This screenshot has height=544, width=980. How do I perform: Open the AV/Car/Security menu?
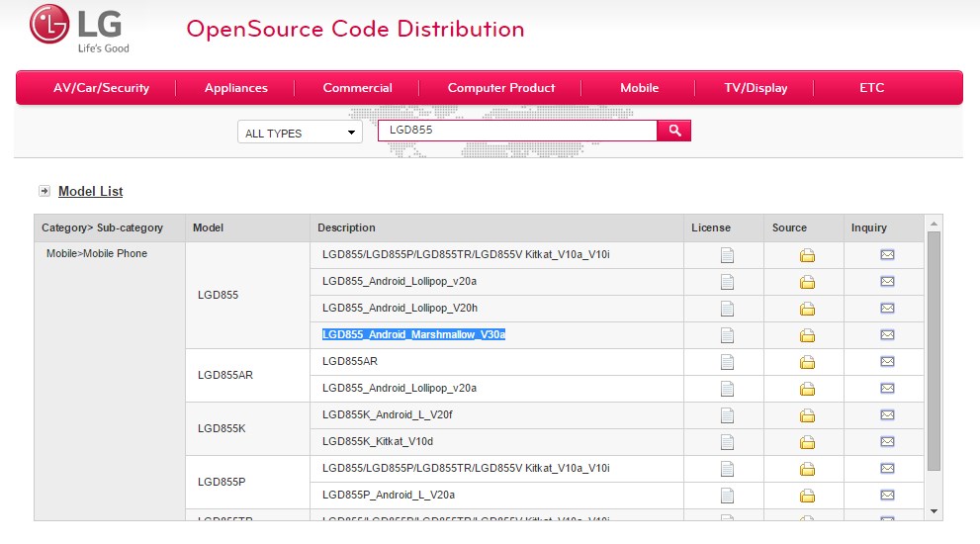pyautogui.click(x=101, y=88)
